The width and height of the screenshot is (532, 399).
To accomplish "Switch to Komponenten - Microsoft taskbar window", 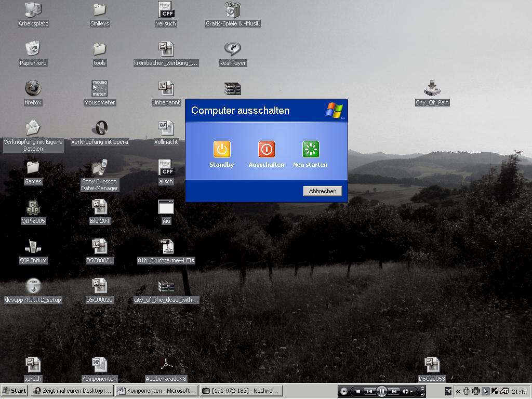I will click(156, 391).
